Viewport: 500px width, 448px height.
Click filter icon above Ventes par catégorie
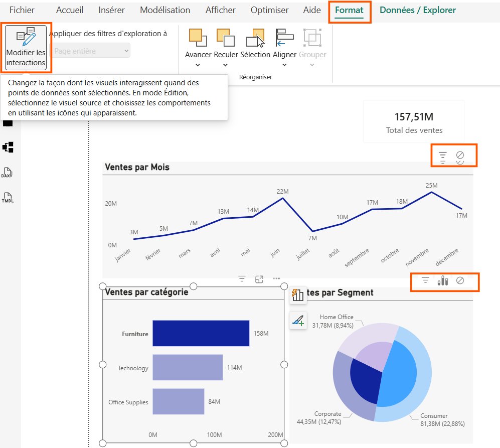tap(242, 279)
